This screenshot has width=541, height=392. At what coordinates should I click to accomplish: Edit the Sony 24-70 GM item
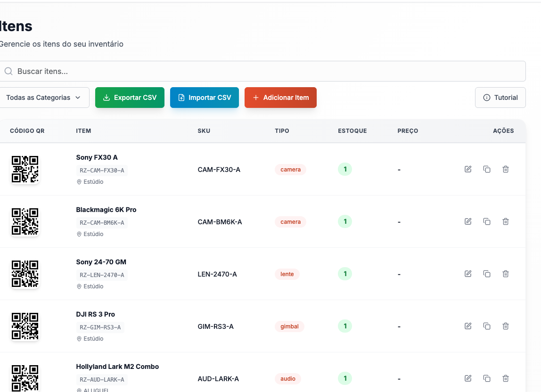click(468, 274)
